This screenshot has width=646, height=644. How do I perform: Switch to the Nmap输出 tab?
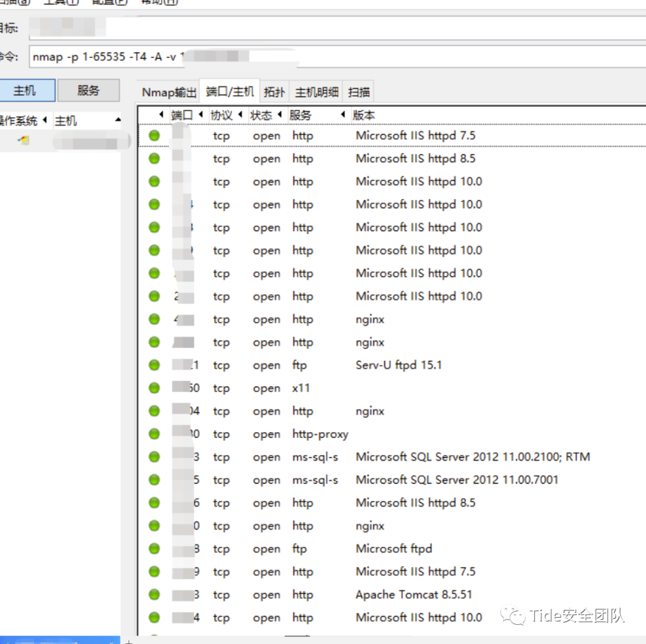tap(169, 92)
